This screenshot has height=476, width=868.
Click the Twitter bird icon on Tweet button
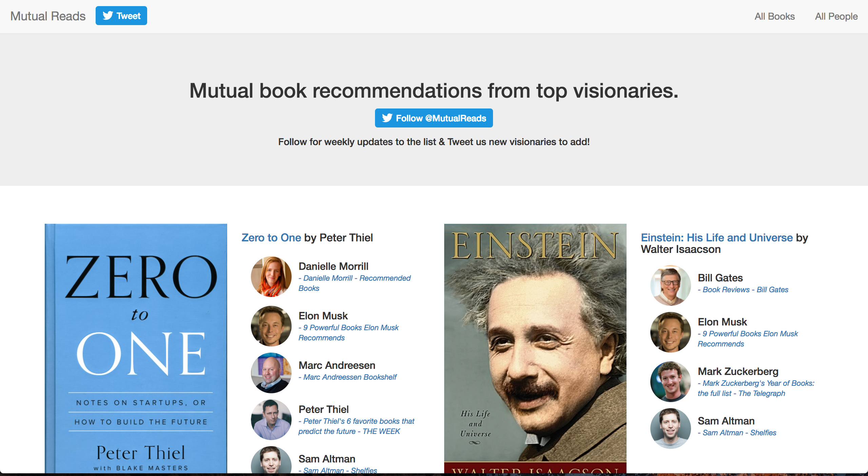point(108,15)
